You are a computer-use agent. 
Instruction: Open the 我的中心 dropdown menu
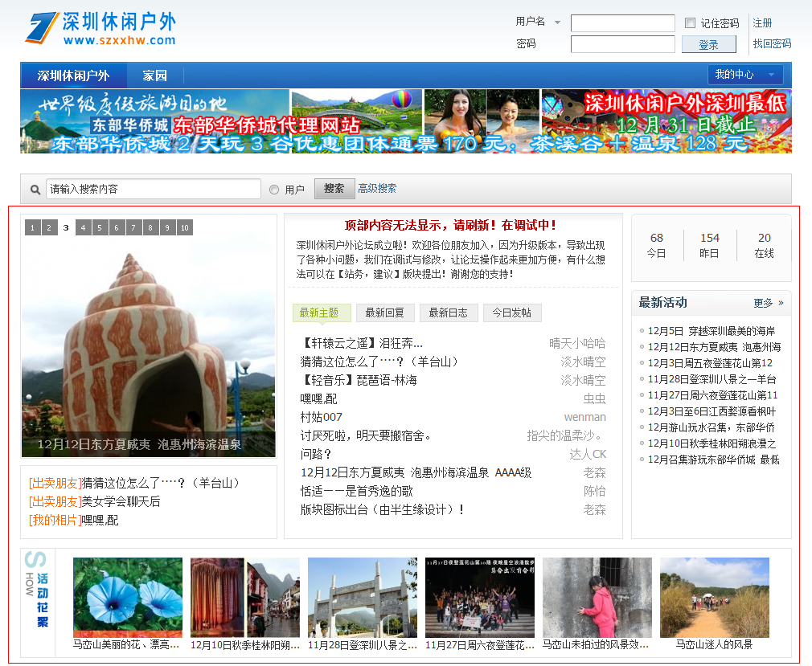tap(744, 75)
